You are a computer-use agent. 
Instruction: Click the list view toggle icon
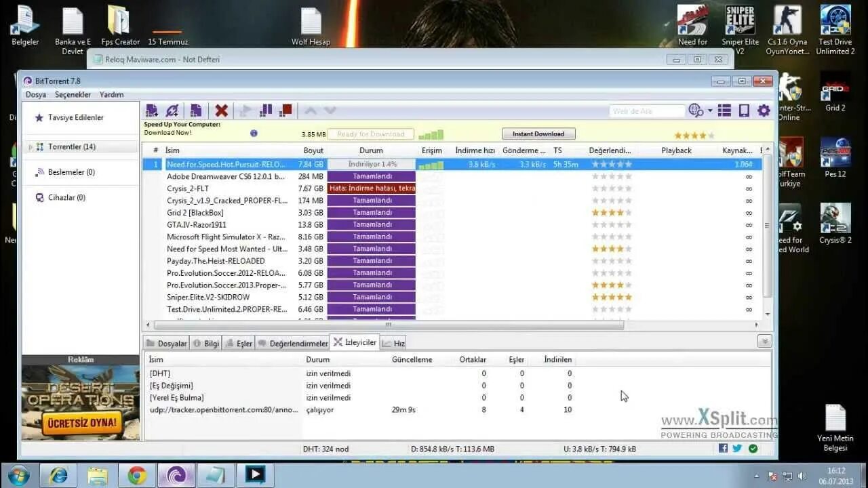pyautogui.click(x=724, y=110)
